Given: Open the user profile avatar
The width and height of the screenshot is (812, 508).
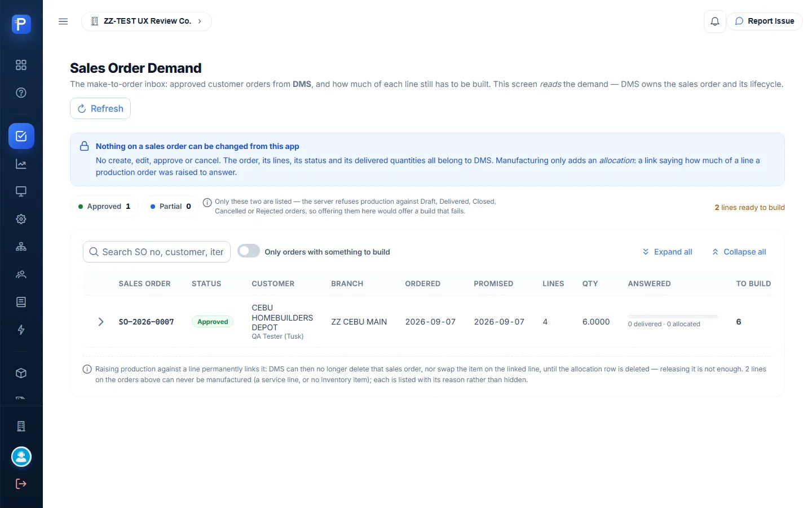Looking at the screenshot, I should [21, 457].
